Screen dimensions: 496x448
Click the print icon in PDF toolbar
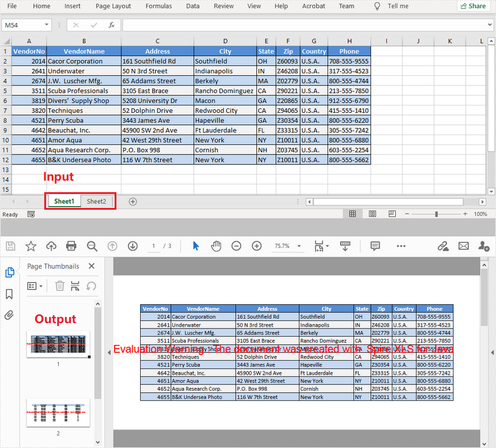(x=71, y=246)
